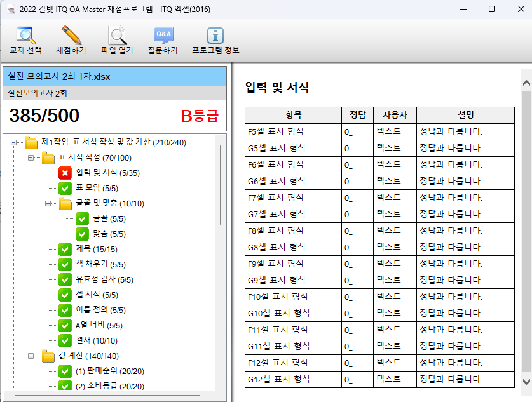Select 표 모양 (5/5) tree item
The height and width of the screenshot is (402, 532).
coord(97,188)
